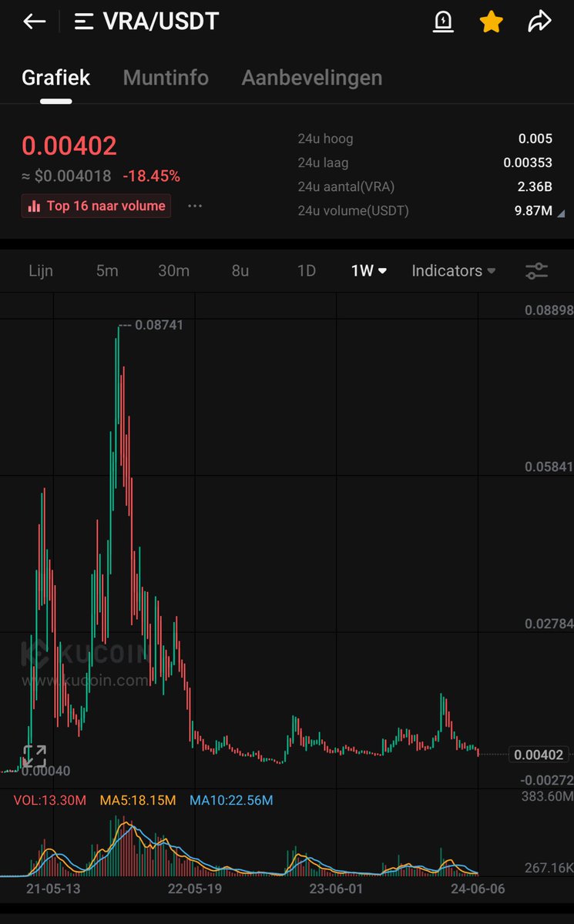The image size is (574, 924).
Task: Expand the 24u volume(USDT) triangle
Action: click(x=560, y=213)
